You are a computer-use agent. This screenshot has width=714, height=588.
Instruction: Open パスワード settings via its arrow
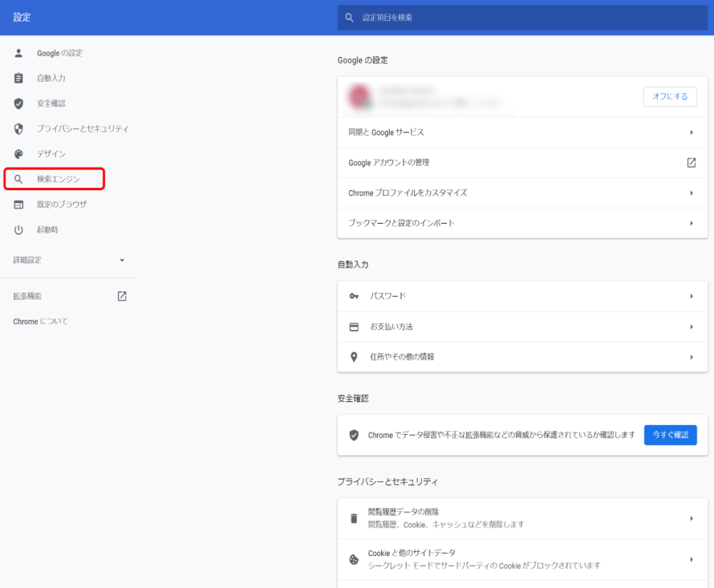tap(691, 296)
